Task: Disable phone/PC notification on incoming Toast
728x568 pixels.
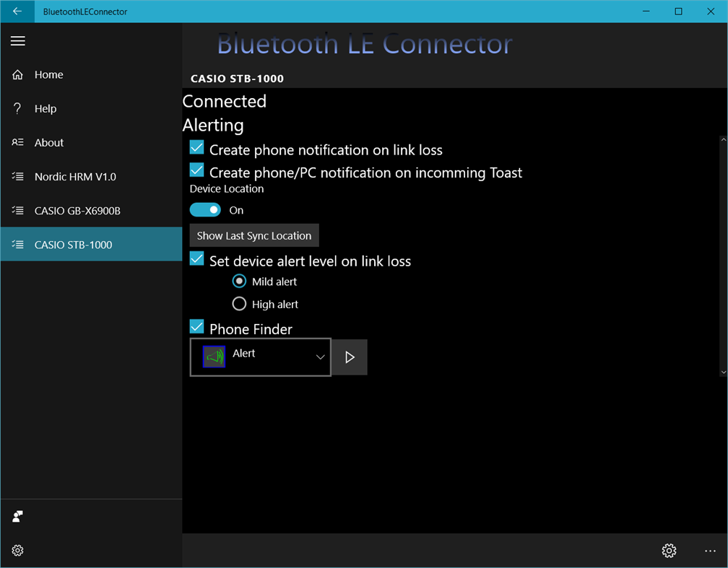Action: [x=196, y=170]
